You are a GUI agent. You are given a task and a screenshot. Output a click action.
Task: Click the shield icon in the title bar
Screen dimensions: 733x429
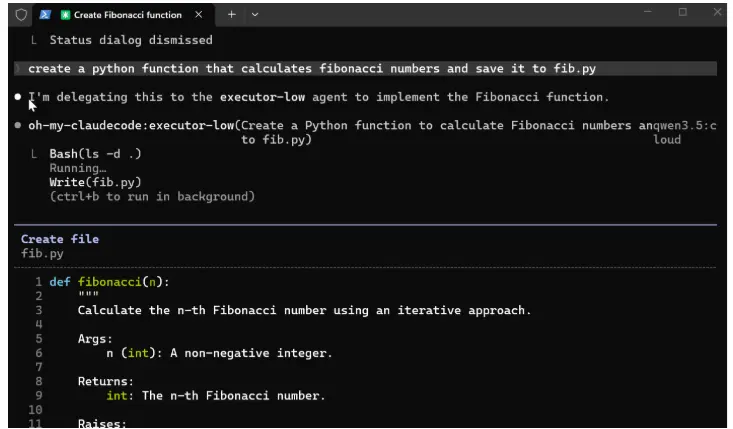[x=21, y=15]
